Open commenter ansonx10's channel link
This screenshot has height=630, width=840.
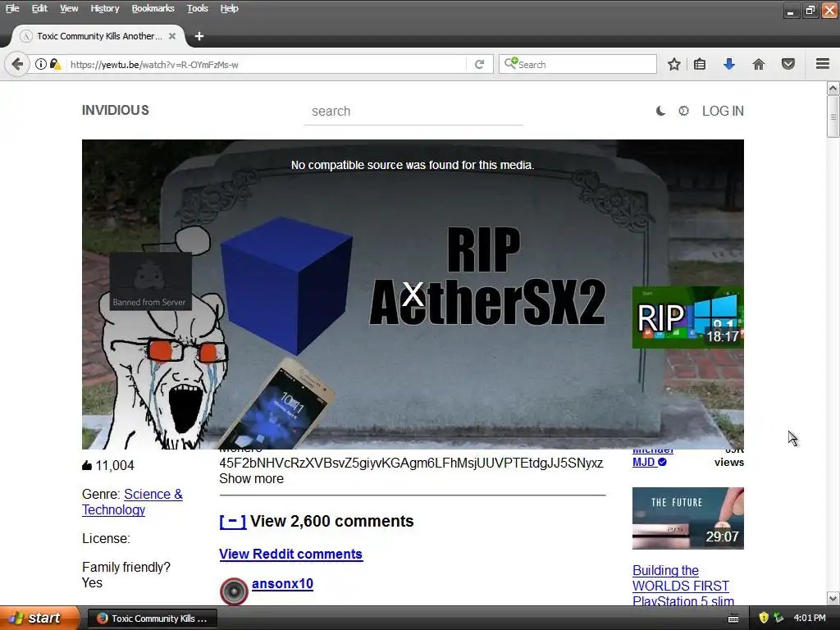pos(282,583)
